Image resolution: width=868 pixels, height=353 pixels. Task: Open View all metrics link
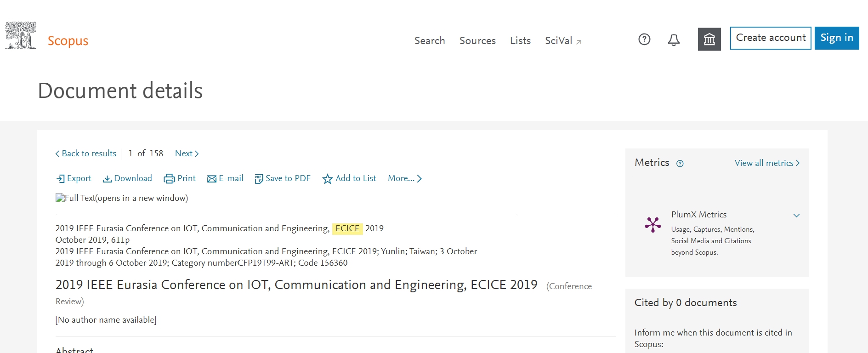(767, 163)
